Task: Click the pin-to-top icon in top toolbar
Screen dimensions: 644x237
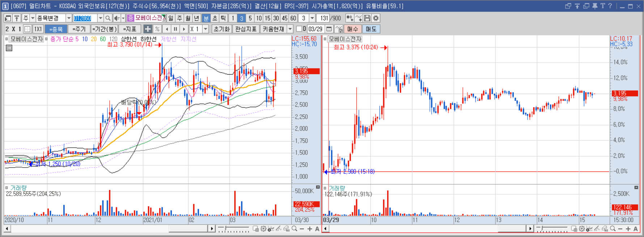Action: [17, 18]
